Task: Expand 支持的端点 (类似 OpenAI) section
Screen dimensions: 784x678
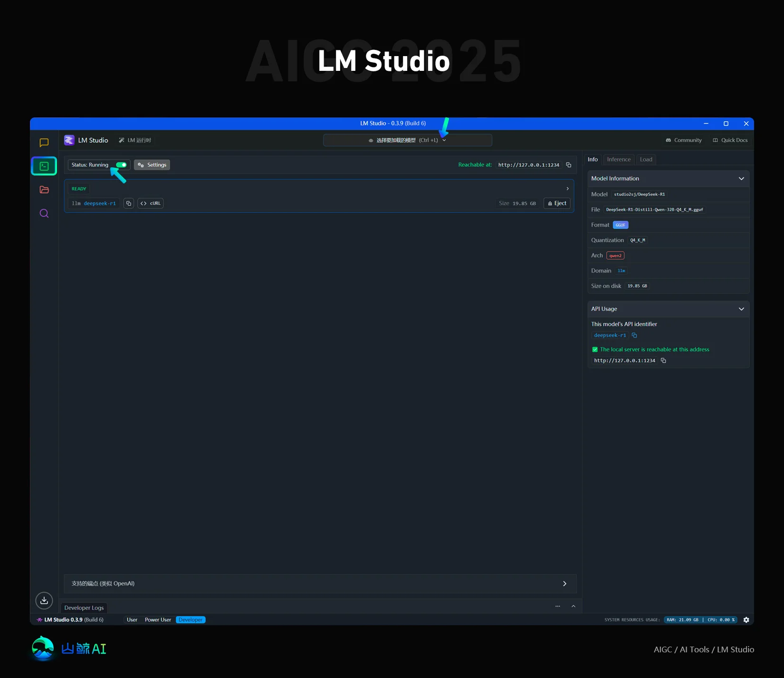Action: pyautogui.click(x=320, y=584)
